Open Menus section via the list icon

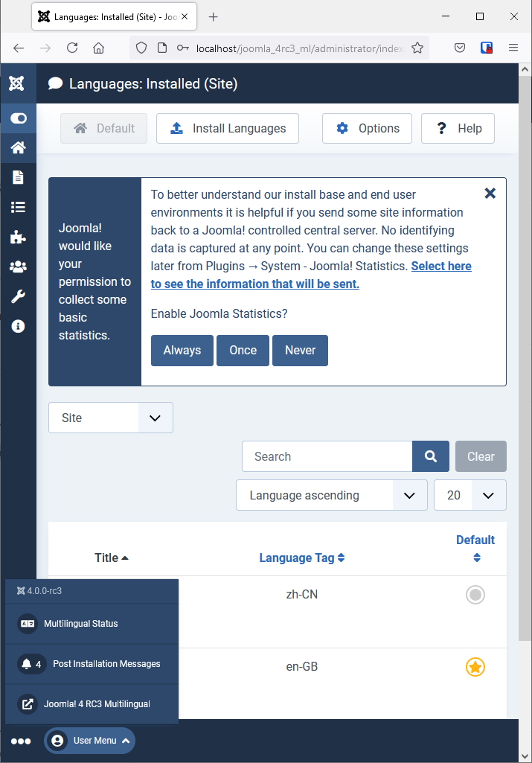(18, 207)
